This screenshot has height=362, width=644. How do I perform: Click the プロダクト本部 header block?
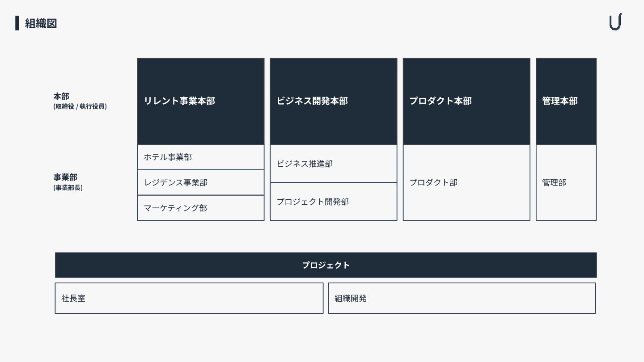(x=466, y=101)
